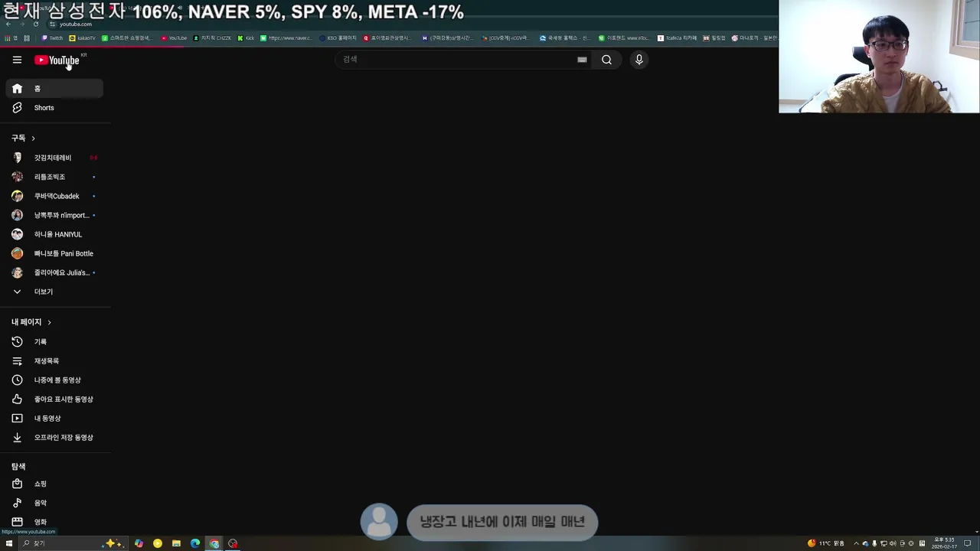Image resolution: width=980 pixels, height=551 pixels.
Task: Open 기록 watch history
Action: click(x=54, y=342)
